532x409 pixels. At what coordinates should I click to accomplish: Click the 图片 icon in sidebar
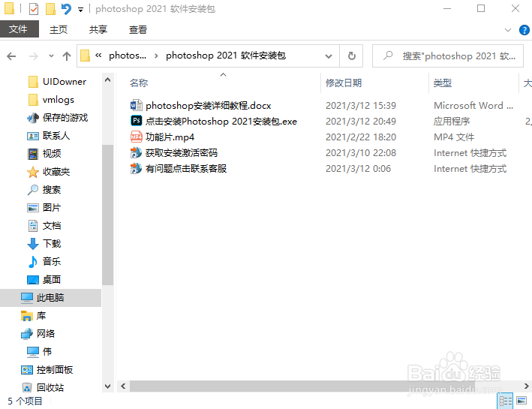point(33,208)
